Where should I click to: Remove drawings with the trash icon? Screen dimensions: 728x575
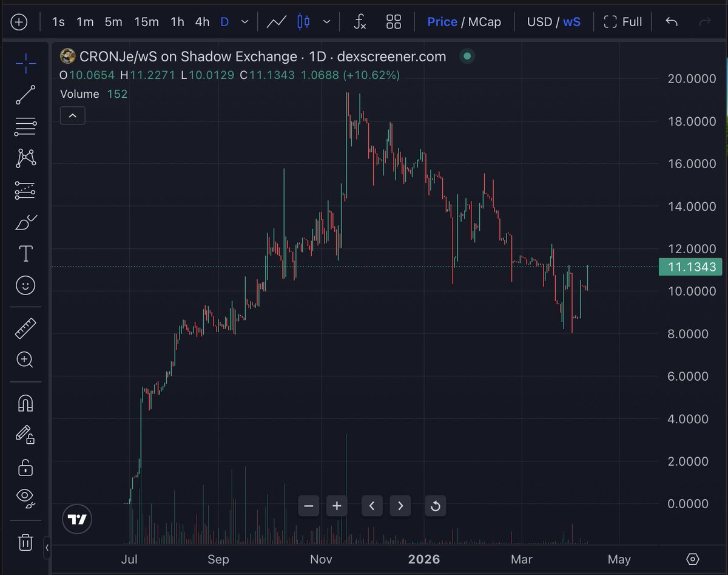25,542
